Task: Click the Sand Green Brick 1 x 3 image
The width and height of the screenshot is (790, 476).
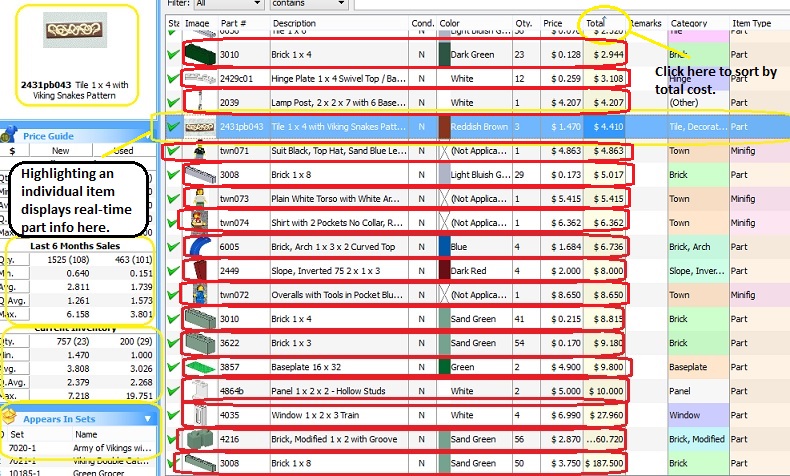Action: [x=200, y=343]
